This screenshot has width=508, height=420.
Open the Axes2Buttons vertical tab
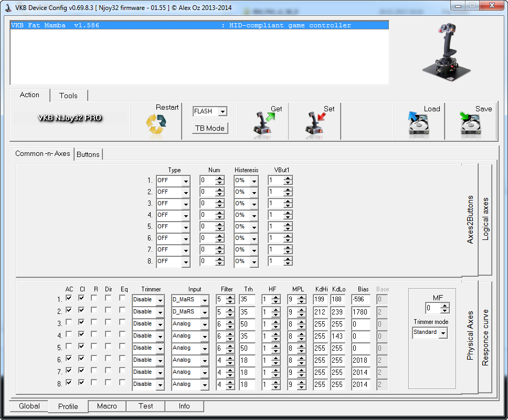470,219
